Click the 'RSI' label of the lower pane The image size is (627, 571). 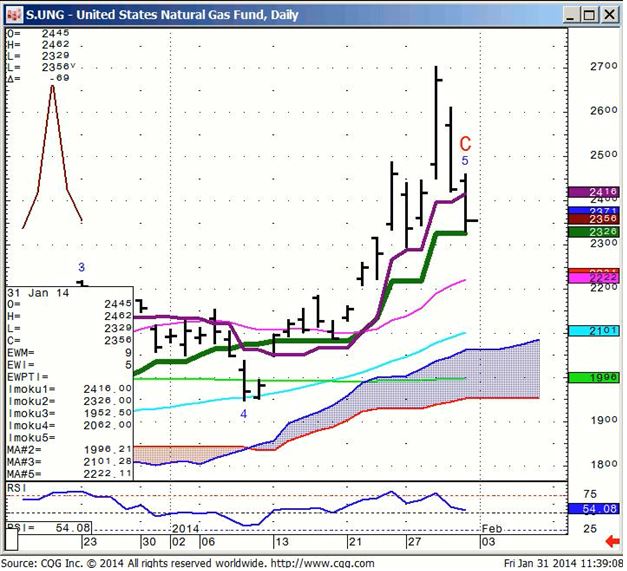17,489
